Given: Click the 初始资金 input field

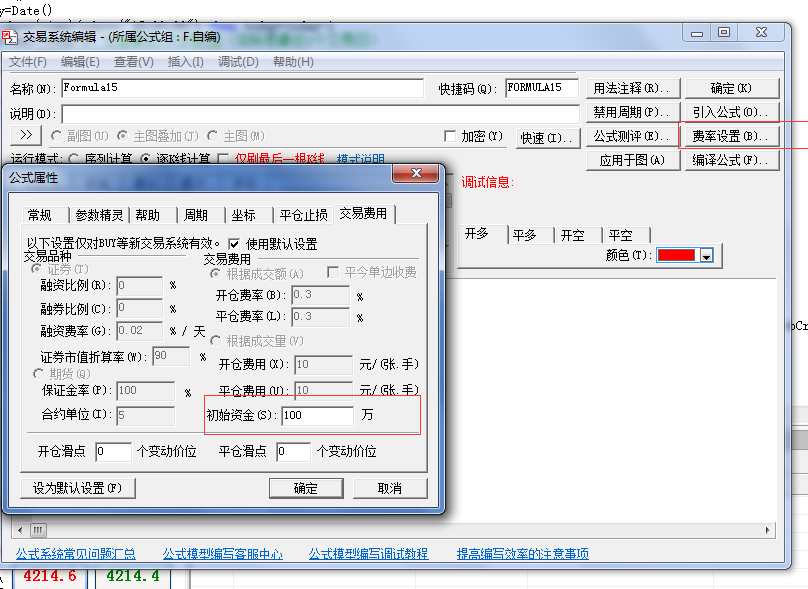Looking at the screenshot, I should (317, 415).
